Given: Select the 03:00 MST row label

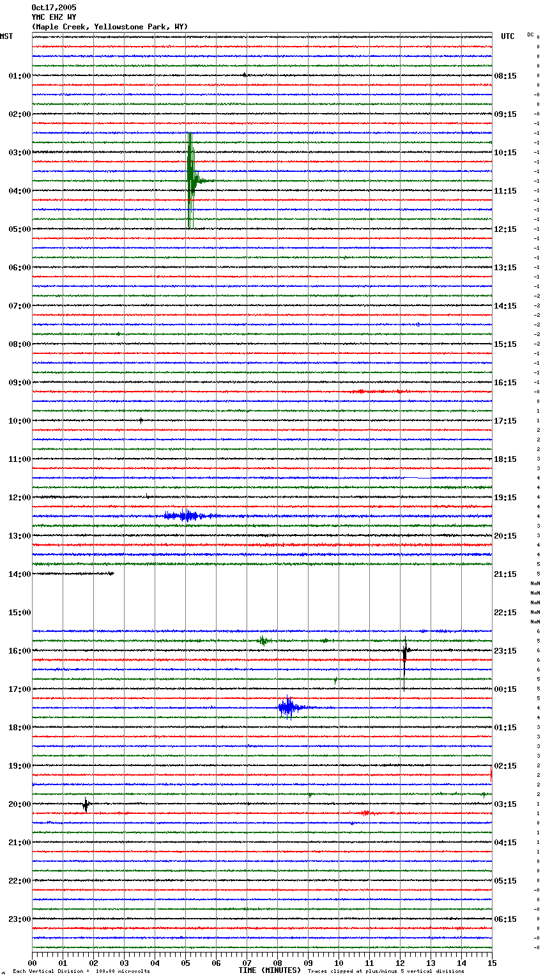Looking at the screenshot, I should pos(20,153).
